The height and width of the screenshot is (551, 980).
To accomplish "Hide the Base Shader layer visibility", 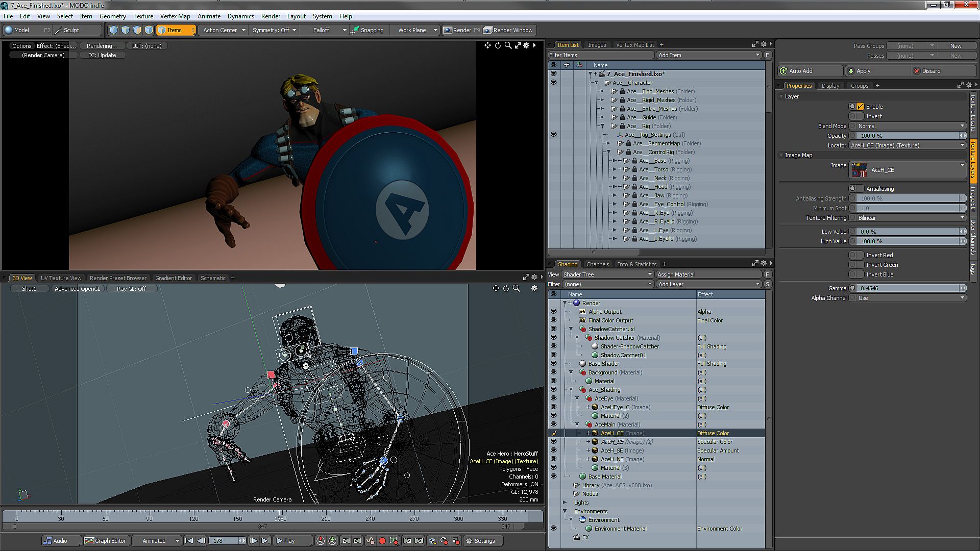I will coord(553,364).
